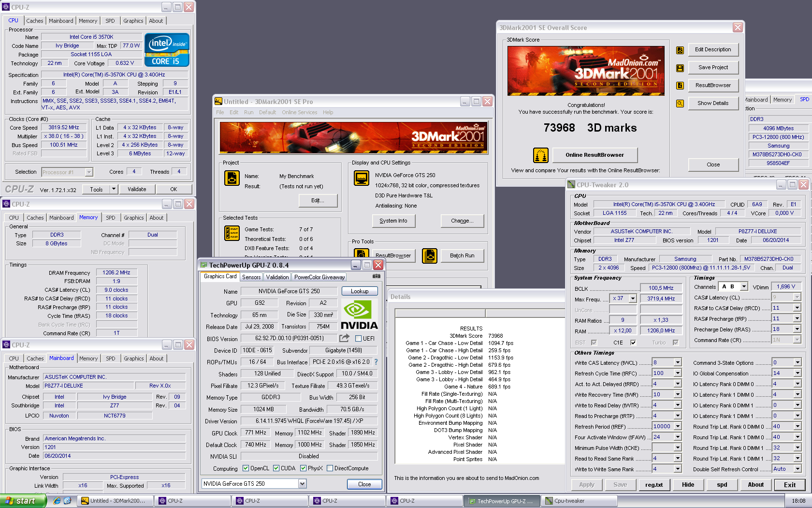This screenshot has width=812, height=508.
Task: Open the Online Services menu in 3DMark2001
Action: click(x=300, y=112)
